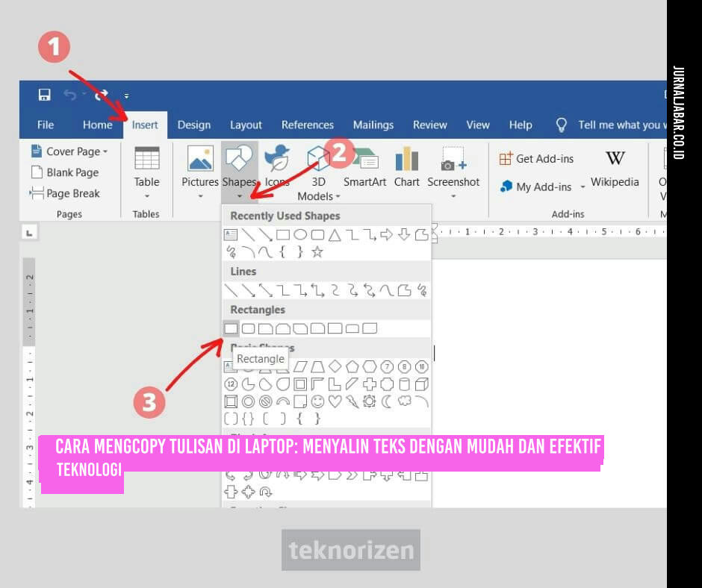Expand the 3D Models dropdown arrow

tap(338, 196)
